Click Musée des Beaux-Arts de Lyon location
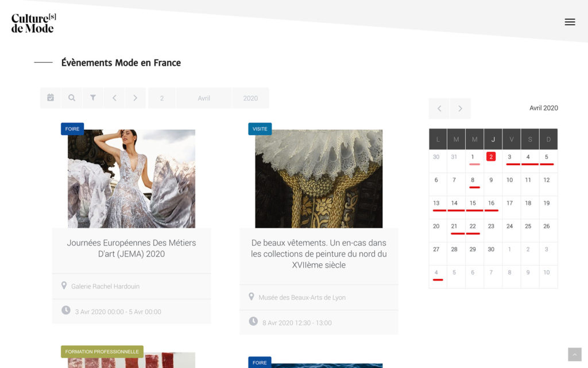 point(302,297)
